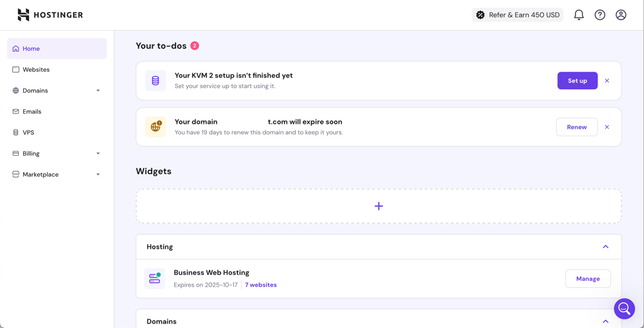Screen dimensions: 644x328
Task: Expand the Billing sidebar submenu arrow
Action: (x=98, y=153)
